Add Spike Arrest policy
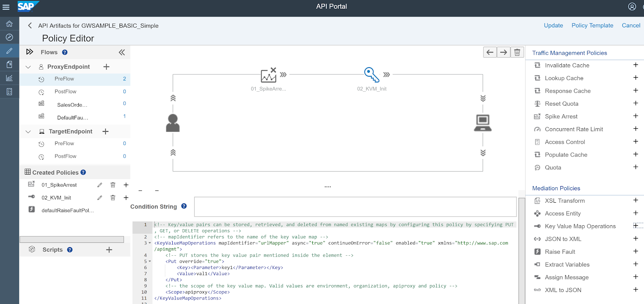Viewport: 644px width, 304px height. click(x=636, y=116)
